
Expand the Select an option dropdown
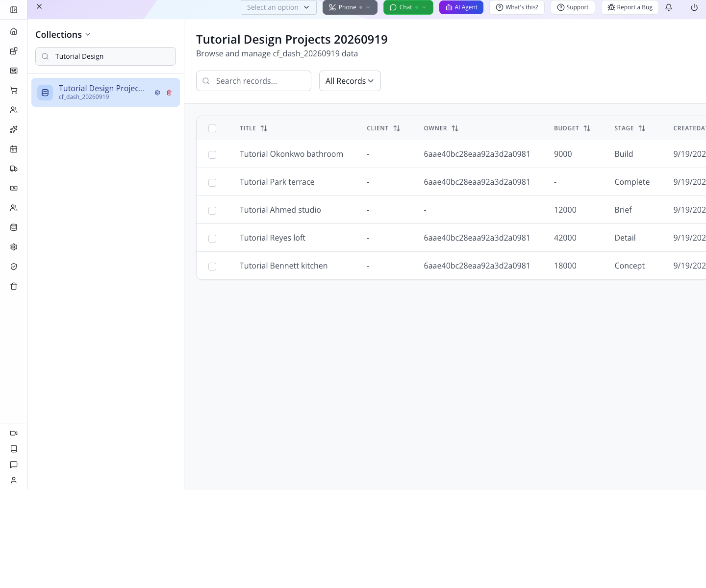[x=278, y=7]
